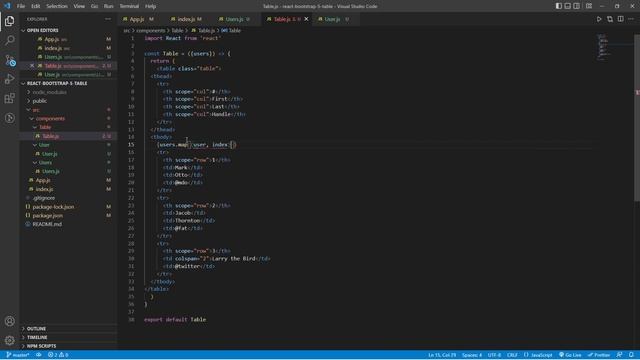Open the Terminal menu

[x=129, y=6]
